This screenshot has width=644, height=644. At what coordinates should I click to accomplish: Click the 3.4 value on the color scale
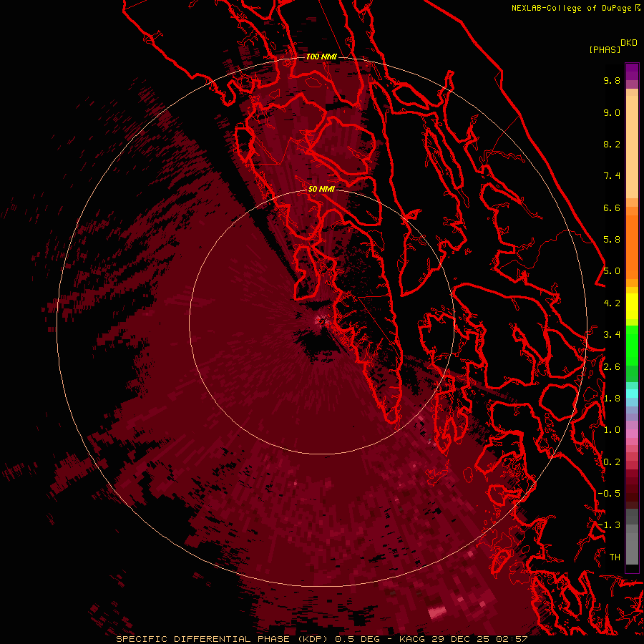612,335
